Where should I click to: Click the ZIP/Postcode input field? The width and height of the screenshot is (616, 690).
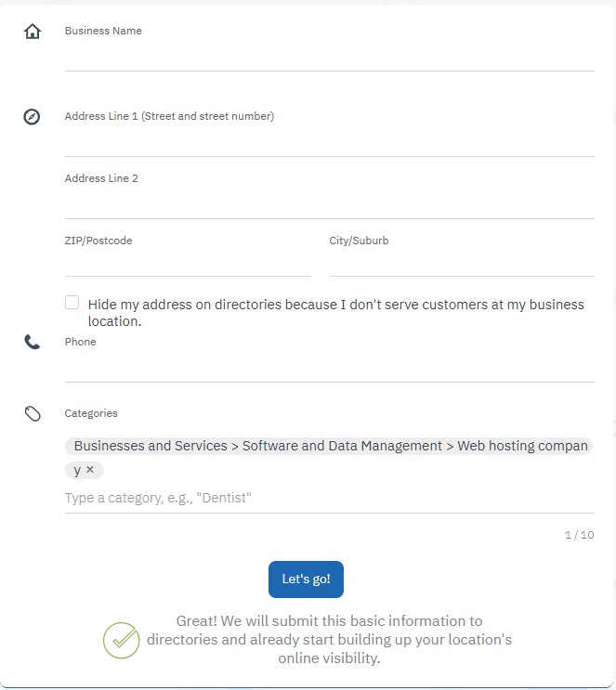click(x=188, y=263)
